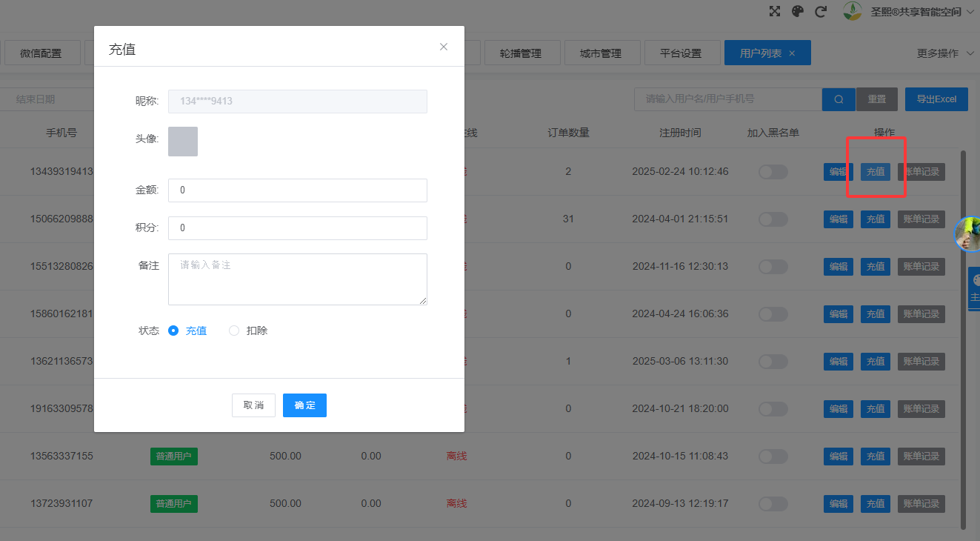Switch to the 微信配置 tab
The width and height of the screenshot is (980, 541).
tap(41, 53)
